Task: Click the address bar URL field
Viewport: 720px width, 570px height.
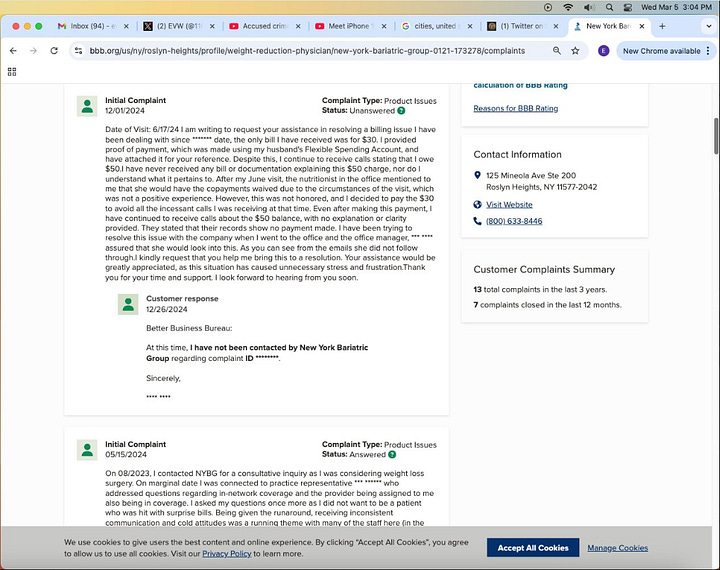Action: (x=307, y=51)
